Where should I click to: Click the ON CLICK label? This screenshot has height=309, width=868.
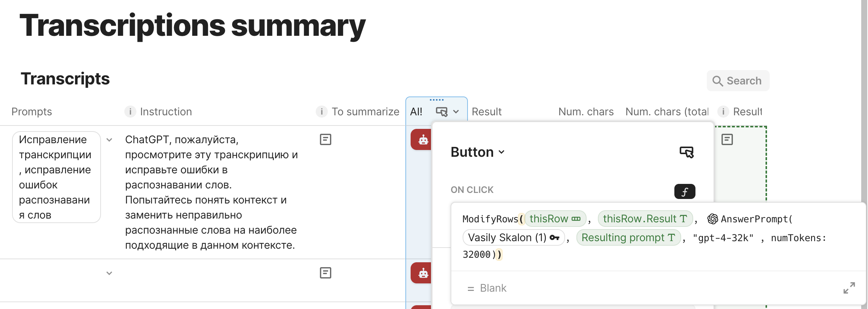coord(472,190)
